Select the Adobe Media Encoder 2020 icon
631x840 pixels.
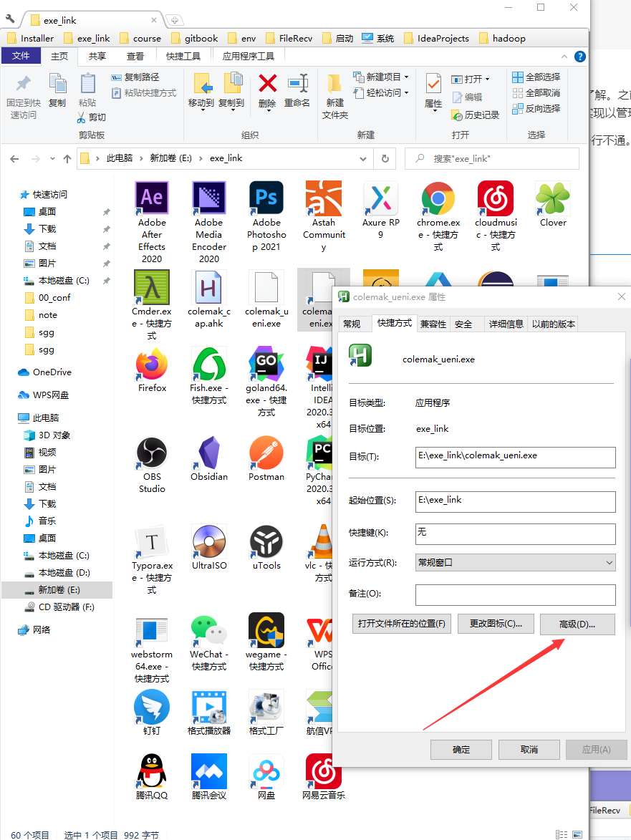[209, 198]
